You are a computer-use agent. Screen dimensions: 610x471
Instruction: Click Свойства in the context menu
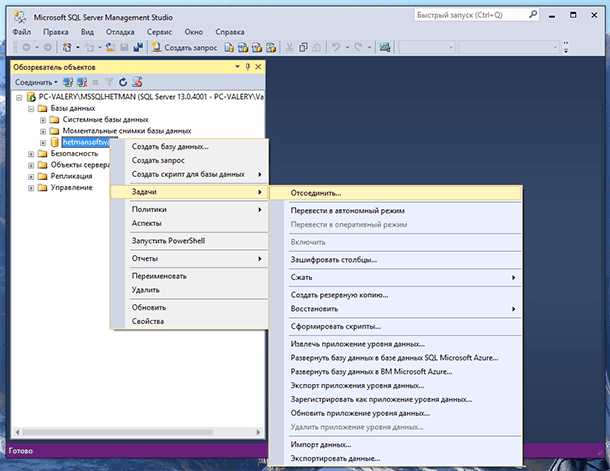point(148,321)
